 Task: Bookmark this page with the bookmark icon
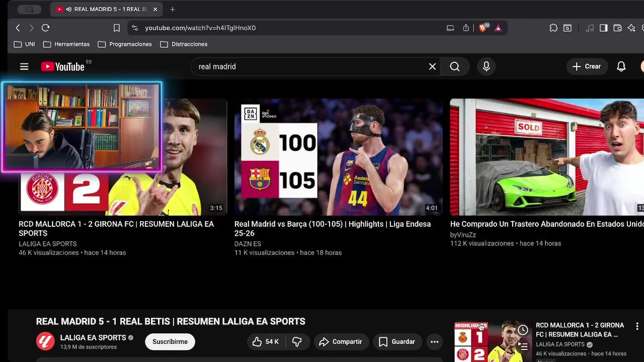[117, 28]
